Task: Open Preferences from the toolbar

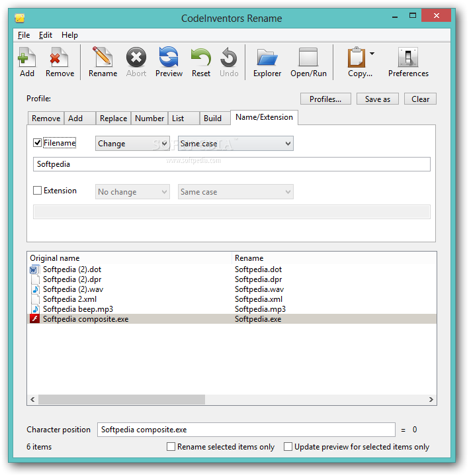Action: pos(408,62)
